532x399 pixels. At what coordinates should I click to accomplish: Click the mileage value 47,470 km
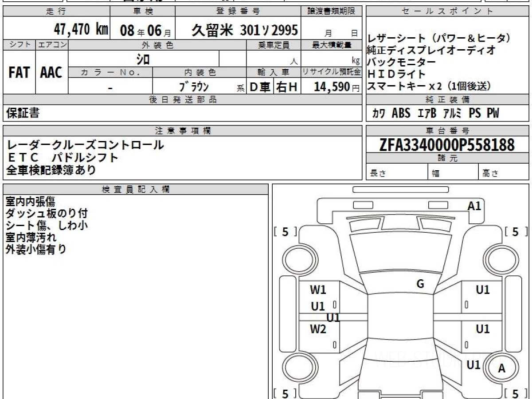81,30
